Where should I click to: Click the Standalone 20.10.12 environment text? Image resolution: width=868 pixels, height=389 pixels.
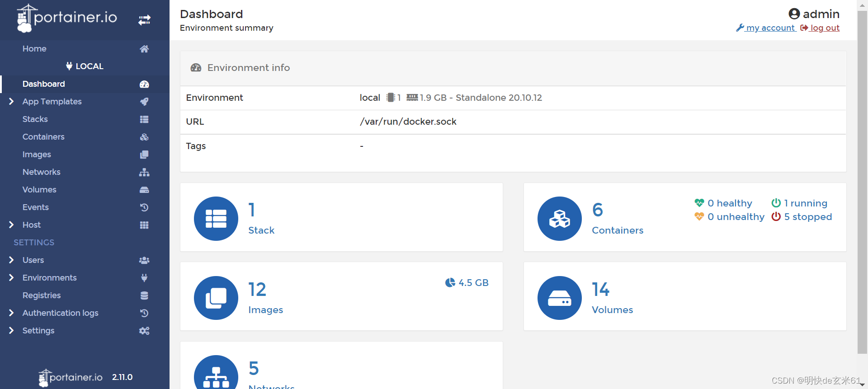click(x=499, y=98)
